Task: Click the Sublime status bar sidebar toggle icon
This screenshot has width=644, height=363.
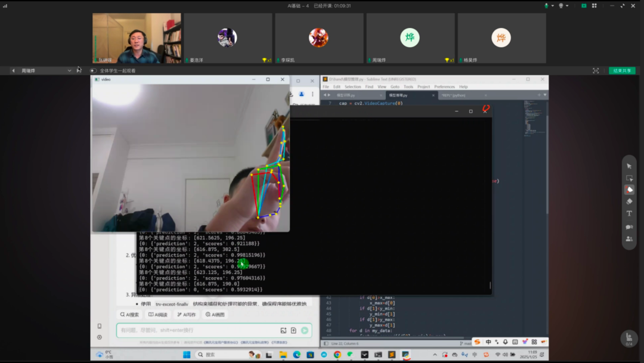Action: tap(326, 343)
